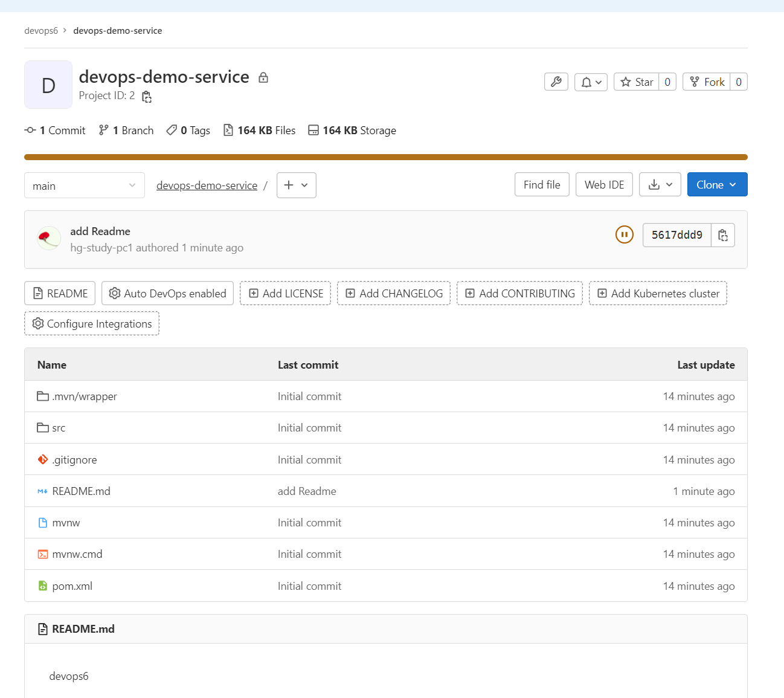The width and height of the screenshot is (784, 698).
Task: Copy the project ID to clipboard
Action: point(147,97)
